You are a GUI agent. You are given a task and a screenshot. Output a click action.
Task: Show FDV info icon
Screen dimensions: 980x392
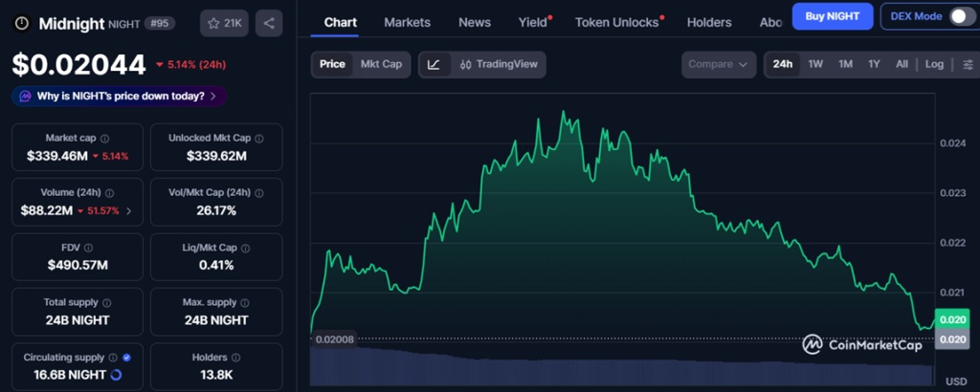(89, 249)
